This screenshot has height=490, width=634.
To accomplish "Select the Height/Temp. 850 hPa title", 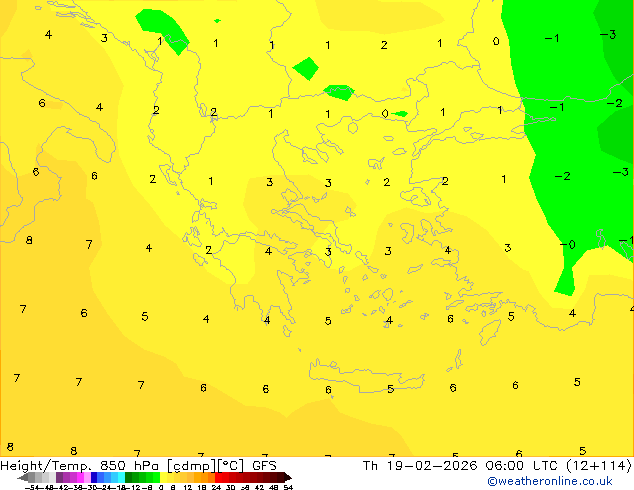I will pyautogui.click(x=79, y=466).
